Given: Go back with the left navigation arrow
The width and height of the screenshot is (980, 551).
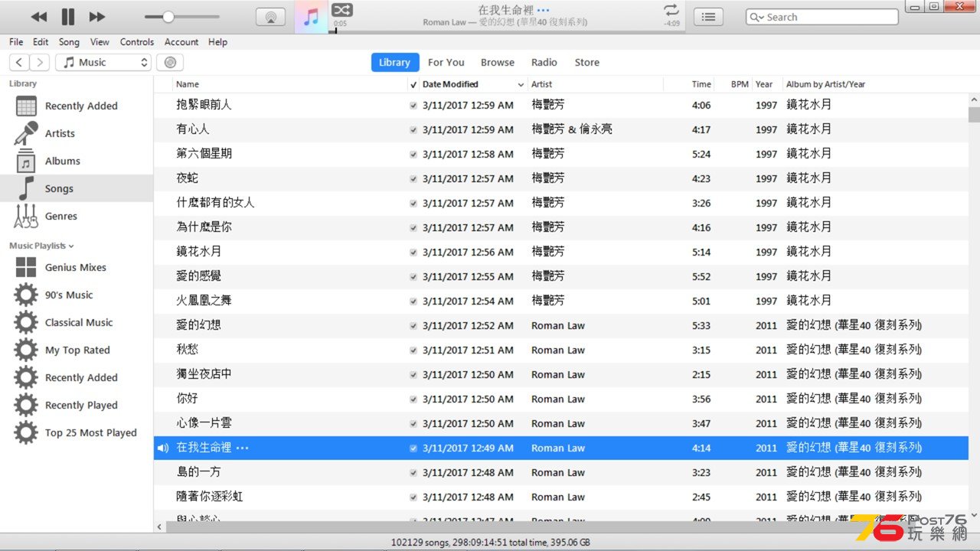Looking at the screenshot, I should click(x=19, y=63).
